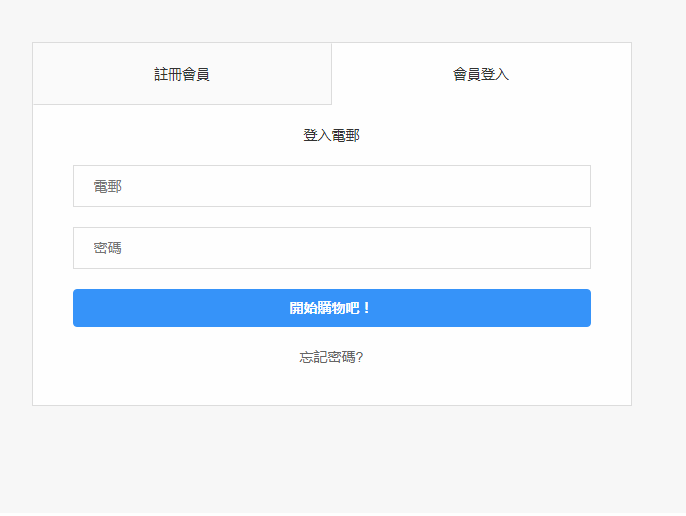Select the 會員登入 tab
The image size is (686, 516).
[x=481, y=74]
